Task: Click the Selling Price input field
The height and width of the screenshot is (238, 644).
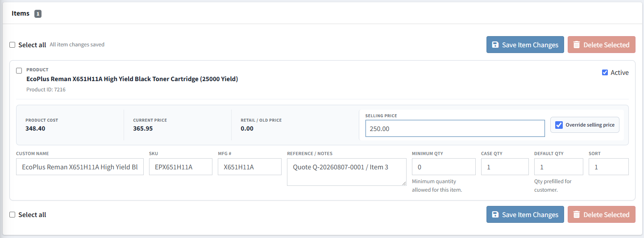Action: point(455,128)
